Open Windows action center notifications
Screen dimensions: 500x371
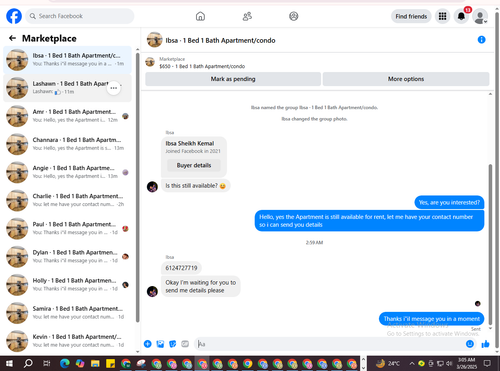coord(487,363)
